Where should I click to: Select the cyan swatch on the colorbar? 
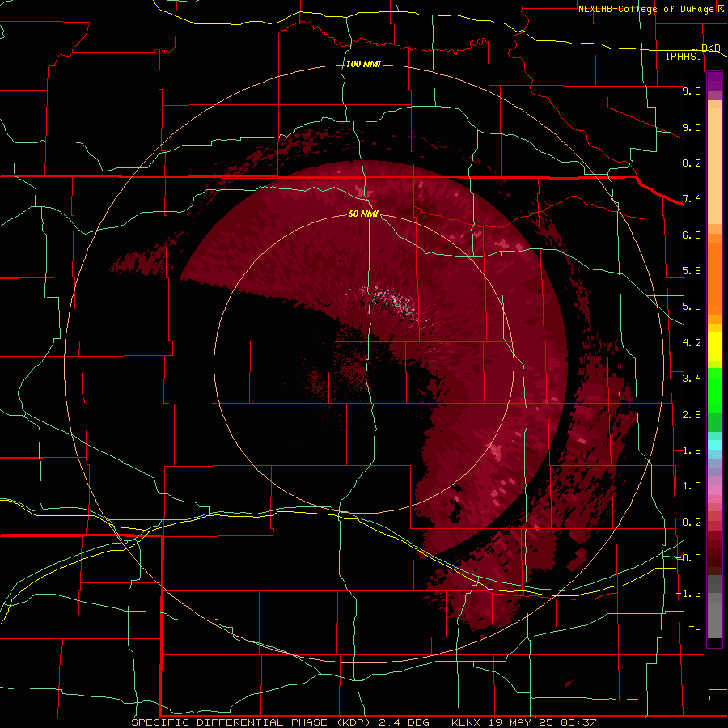714,445
